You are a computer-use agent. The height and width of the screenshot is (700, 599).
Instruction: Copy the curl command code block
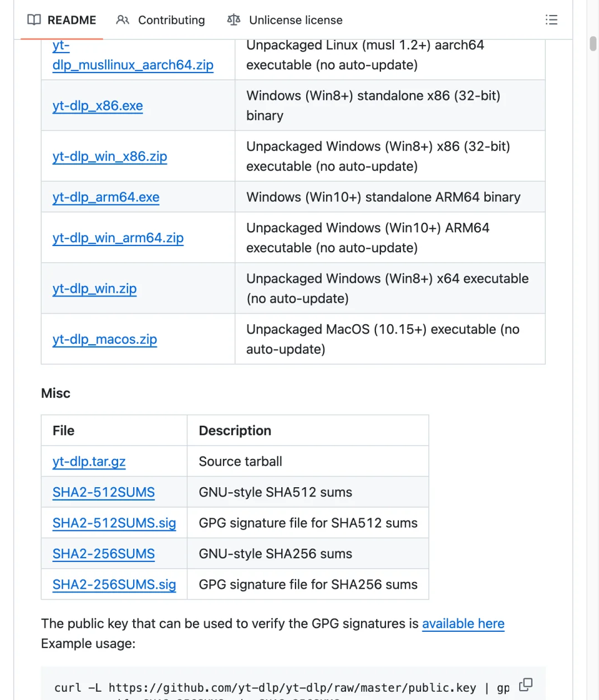[525, 685]
